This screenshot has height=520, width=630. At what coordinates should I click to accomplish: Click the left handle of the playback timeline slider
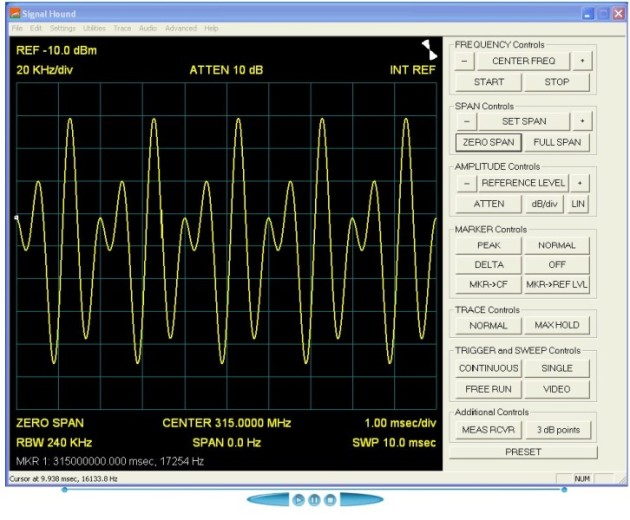click(x=65, y=489)
